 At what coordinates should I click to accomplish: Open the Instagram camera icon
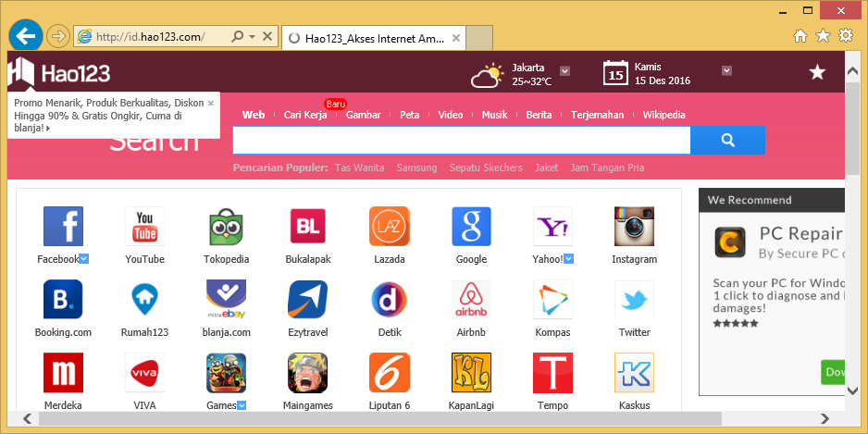[634, 226]
